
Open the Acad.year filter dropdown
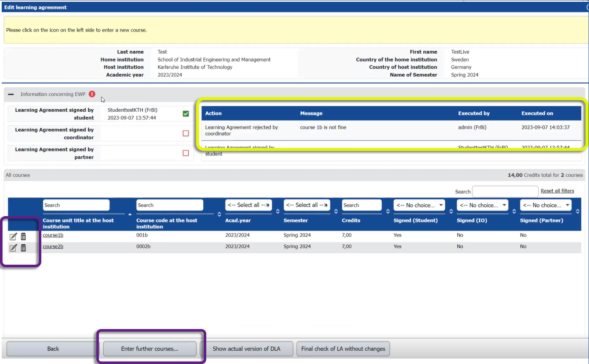(248, 205)
